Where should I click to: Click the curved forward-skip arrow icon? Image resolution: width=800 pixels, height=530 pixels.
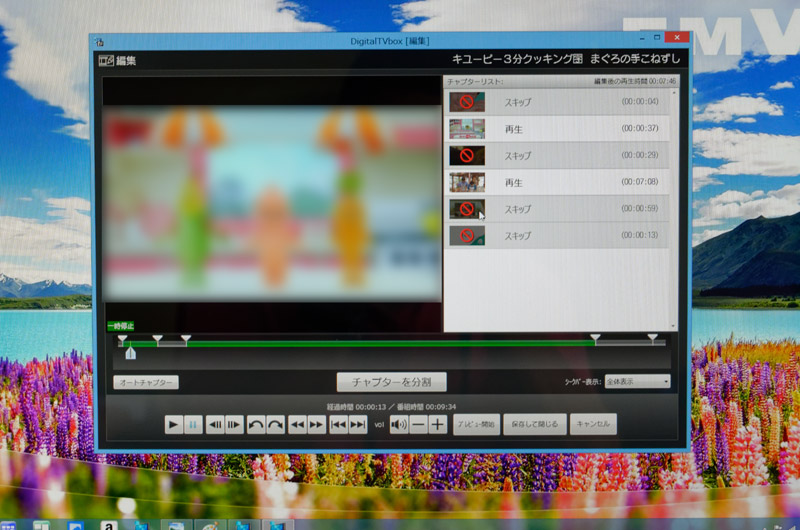(x=275, y=425)
